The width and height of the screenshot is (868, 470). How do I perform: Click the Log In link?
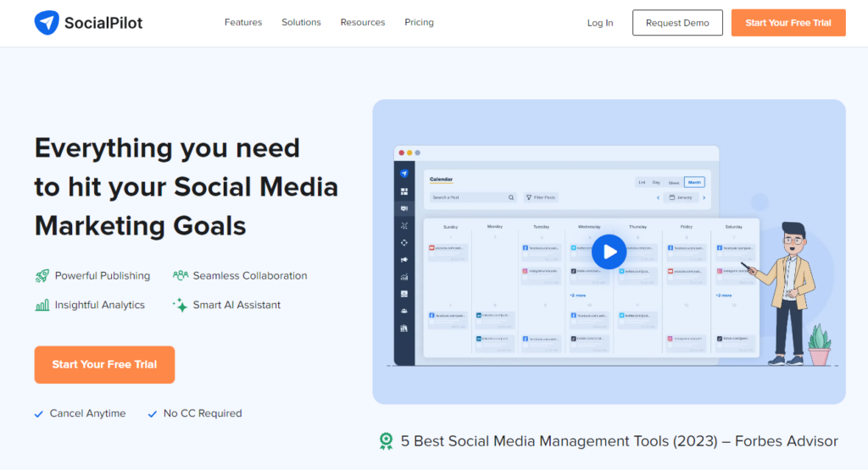(x=600, y=23)
